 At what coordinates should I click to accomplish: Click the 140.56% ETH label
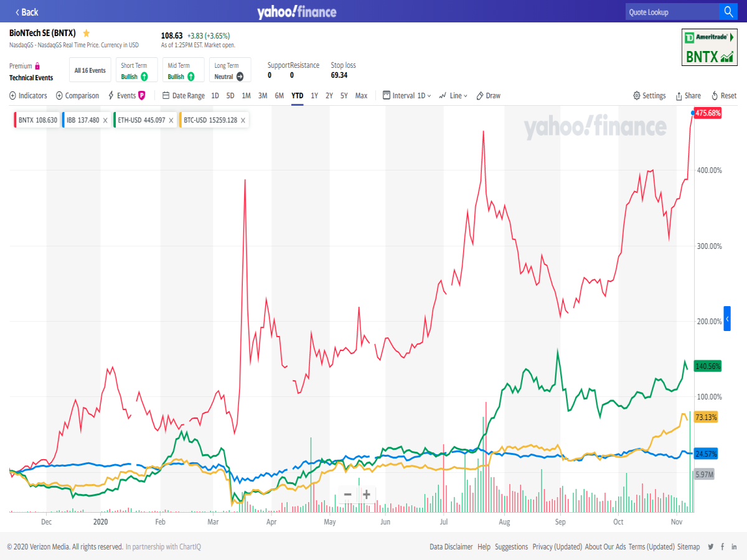pyautogui.click(x=708, y=366)
